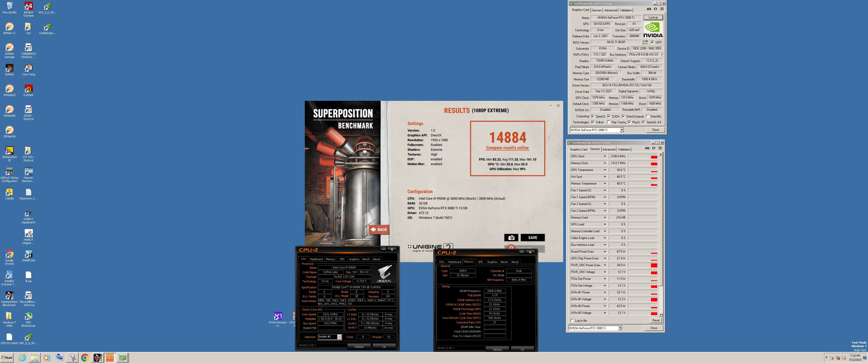The height and width of the screenshot is (363, 868).
Task: Open Memory Used sensor dropdown arrow
Action: point(605,218)
